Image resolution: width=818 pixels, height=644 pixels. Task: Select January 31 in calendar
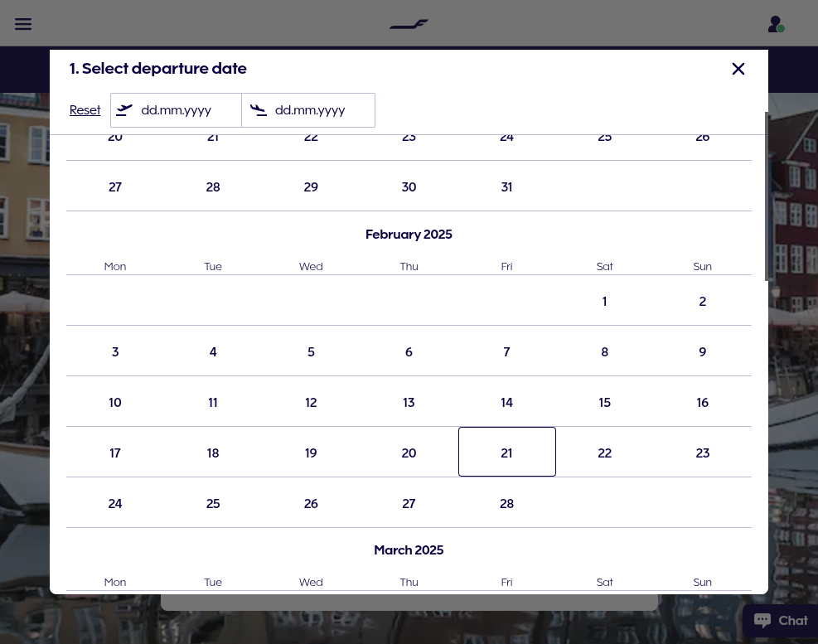506,186
